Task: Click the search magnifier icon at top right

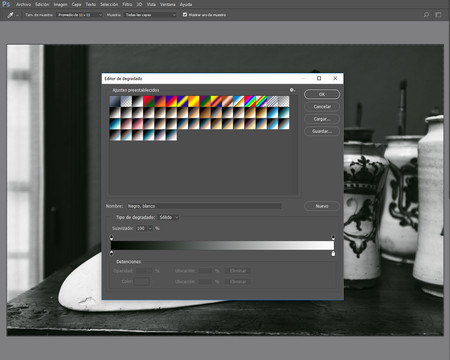Action: coord(426,15)
